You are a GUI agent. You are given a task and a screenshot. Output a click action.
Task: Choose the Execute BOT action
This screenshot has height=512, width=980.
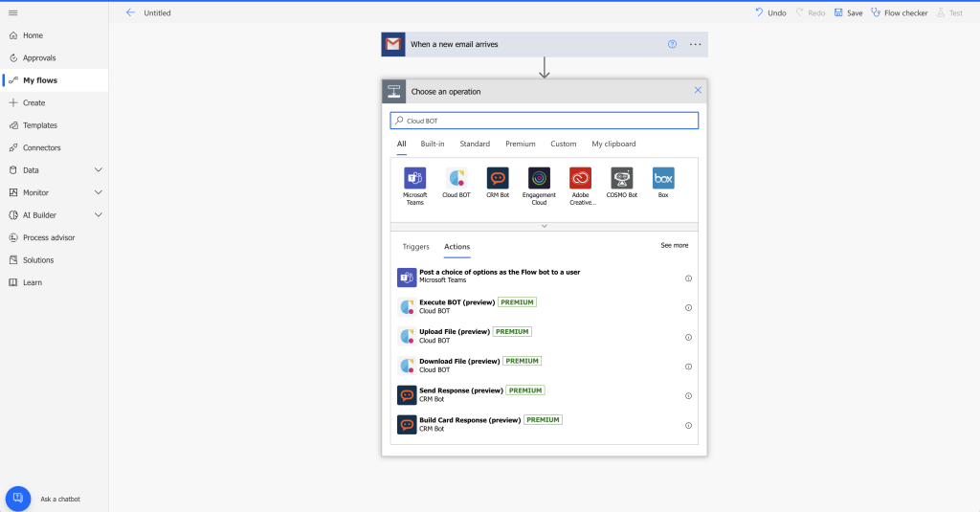click(545, 306)
